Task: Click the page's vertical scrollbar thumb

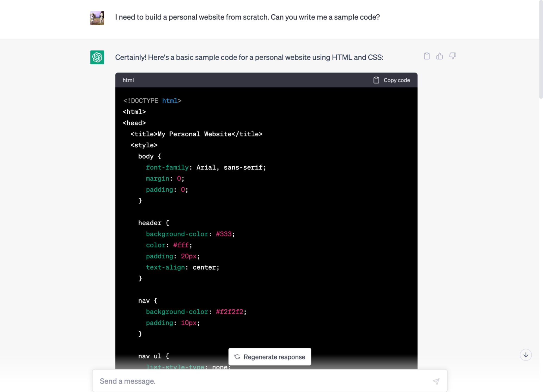Action: tap(541, 49)
